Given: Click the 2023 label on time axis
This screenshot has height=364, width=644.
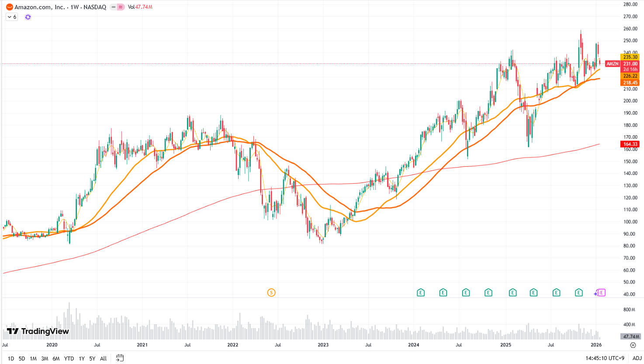Looking at the screenshot, I should (323, 345).
